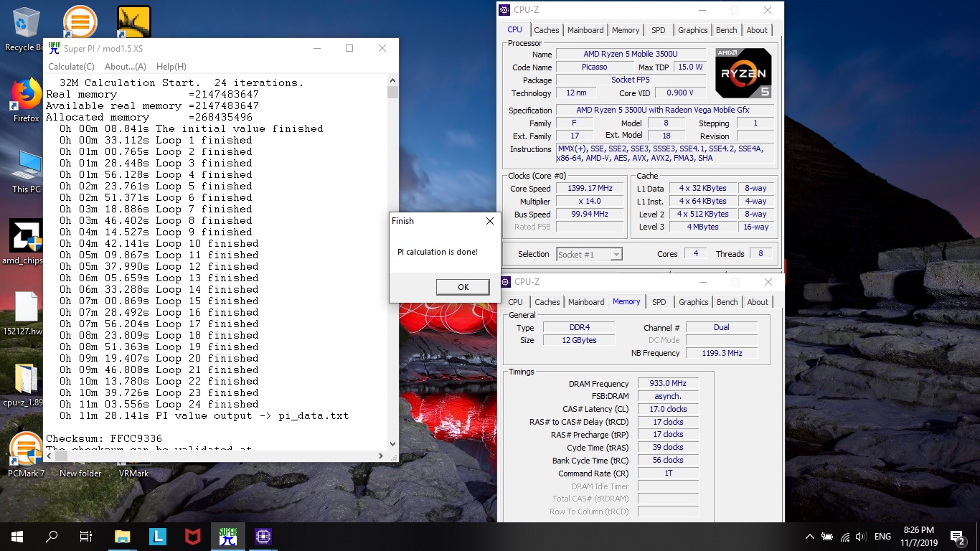Switch to CPU-Z taskbar icon
The width and height of the screenshot is (980, 551).
pos(263,536)
